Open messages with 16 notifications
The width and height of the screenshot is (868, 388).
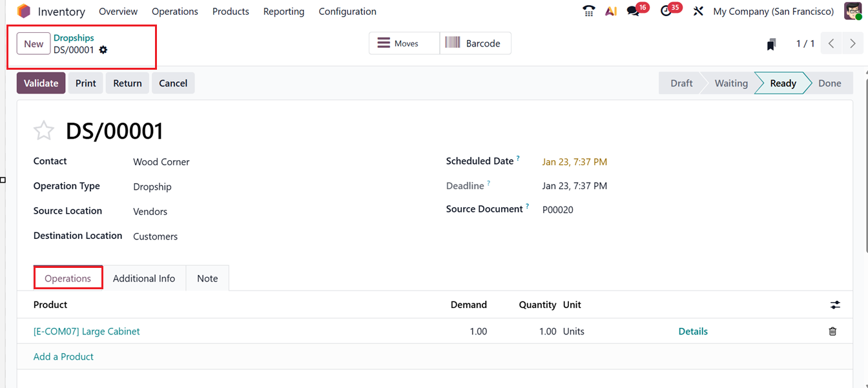click(x=634, y=11)
